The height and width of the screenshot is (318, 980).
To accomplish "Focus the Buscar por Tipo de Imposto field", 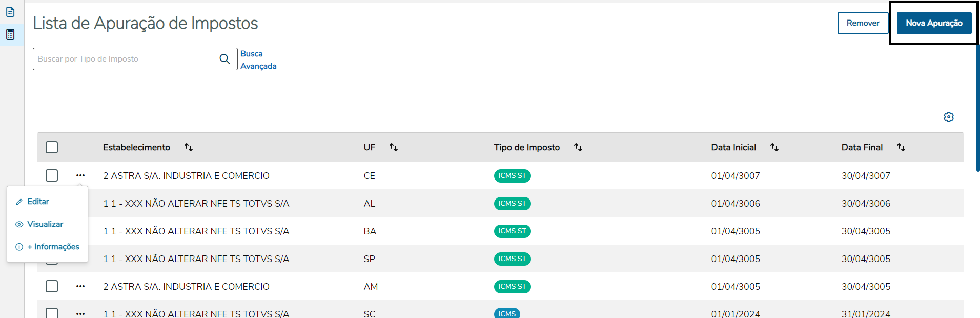I will [x=126, y=59].
